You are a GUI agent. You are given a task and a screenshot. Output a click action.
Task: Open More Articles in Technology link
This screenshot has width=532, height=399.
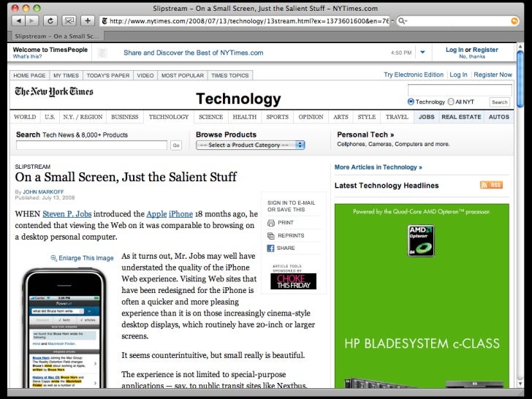[378, 167]
